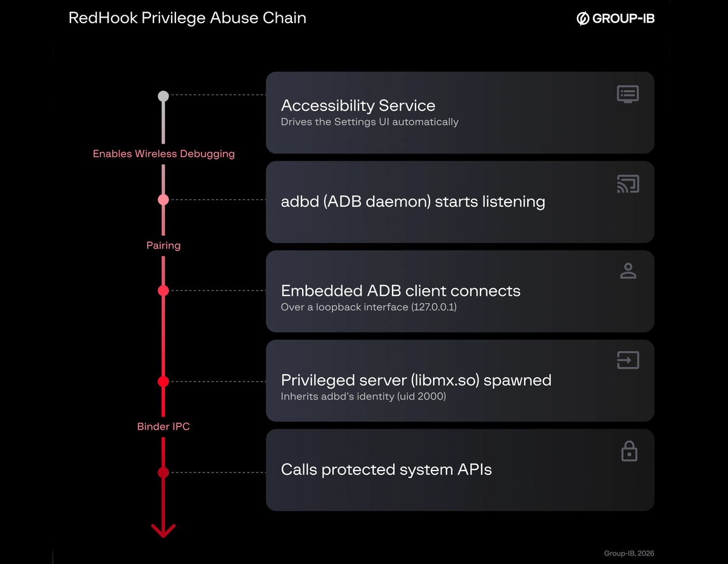Select the red timeline dot for Privileged server
Screen dimensions: 728x564
tap(163, 381)
